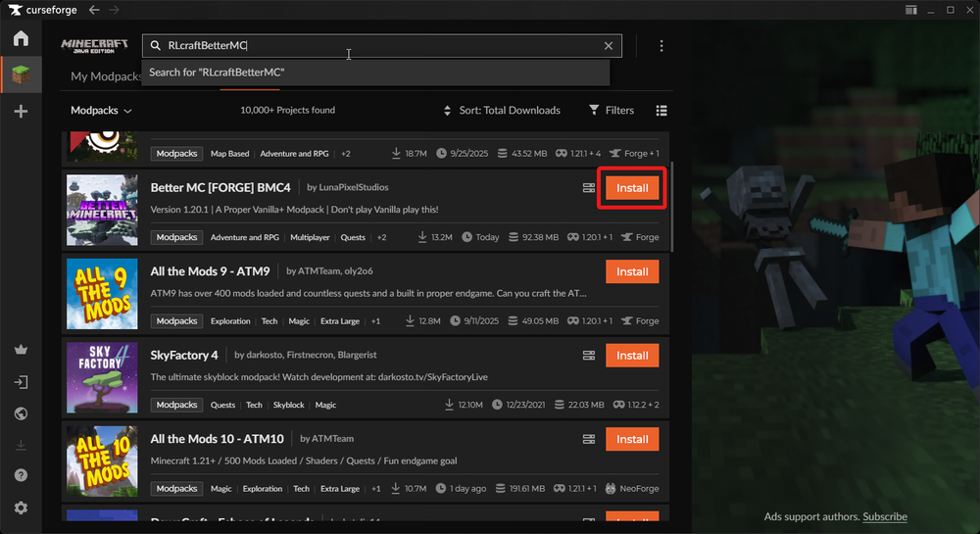Install the Better MC [FORGE] BMC4 modpack

[x=632, y=188]
